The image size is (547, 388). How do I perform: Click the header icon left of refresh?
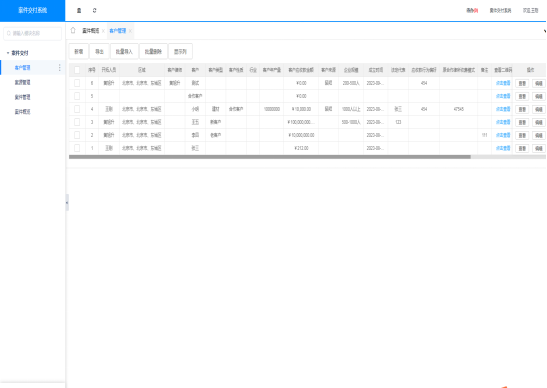pos(79,10)
